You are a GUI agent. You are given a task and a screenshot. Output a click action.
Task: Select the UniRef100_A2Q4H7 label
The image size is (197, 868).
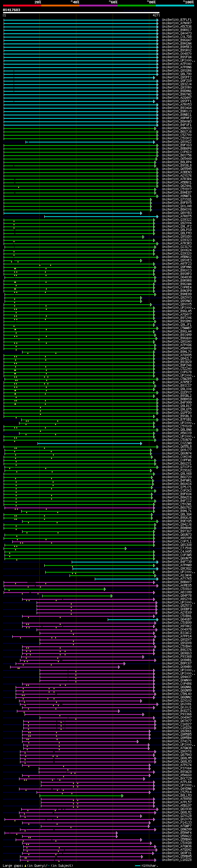tap(176, 98)
